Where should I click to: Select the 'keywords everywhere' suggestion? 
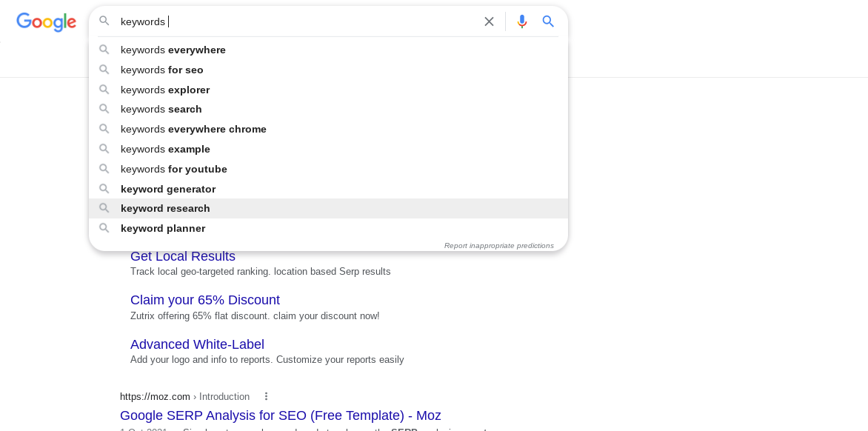click(x=328, y=50)
